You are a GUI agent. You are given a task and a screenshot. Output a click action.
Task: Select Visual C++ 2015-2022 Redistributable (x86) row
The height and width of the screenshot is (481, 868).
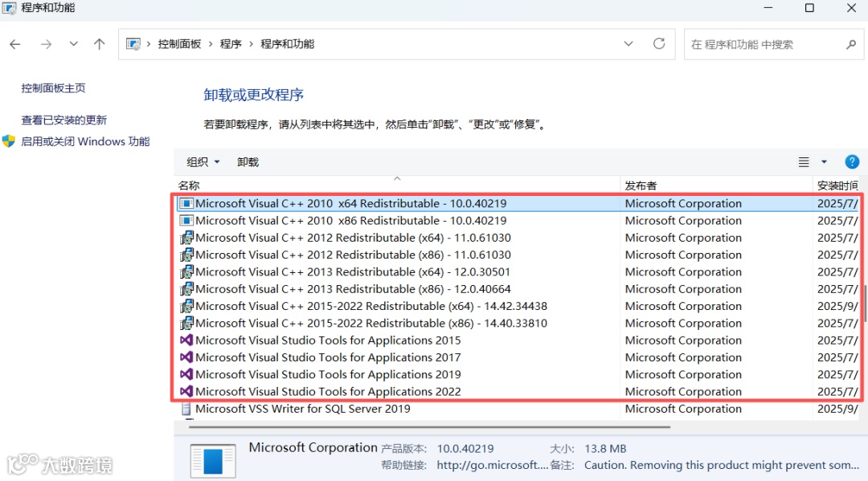(518, 324)
